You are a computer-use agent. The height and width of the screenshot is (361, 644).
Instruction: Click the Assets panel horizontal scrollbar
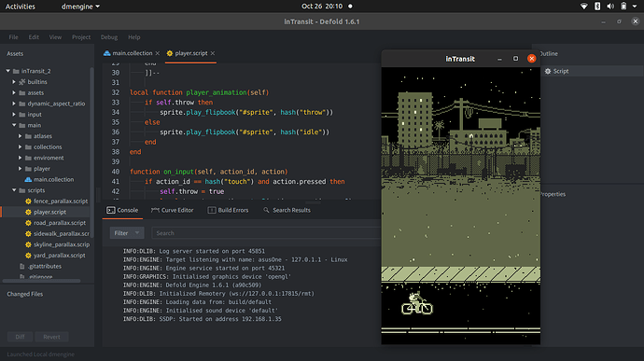tap(41, 281)
